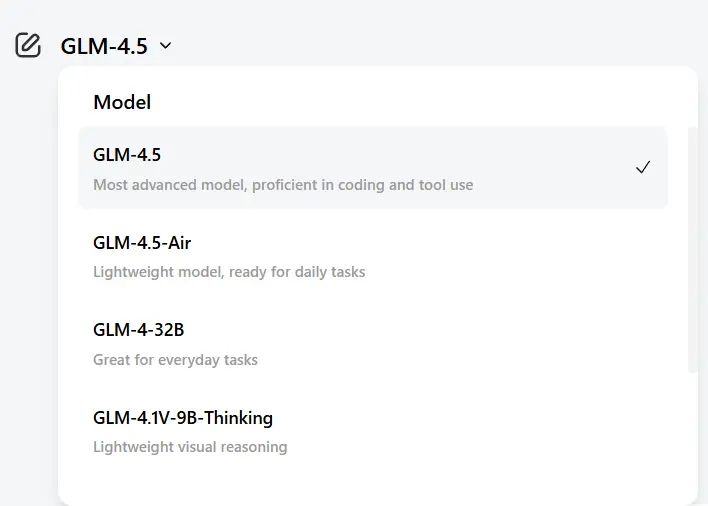This screenshot has width=708, height=506.
Task: Click 'Lightweight model, ready for daily tasks'
Action: pos(229,272)
